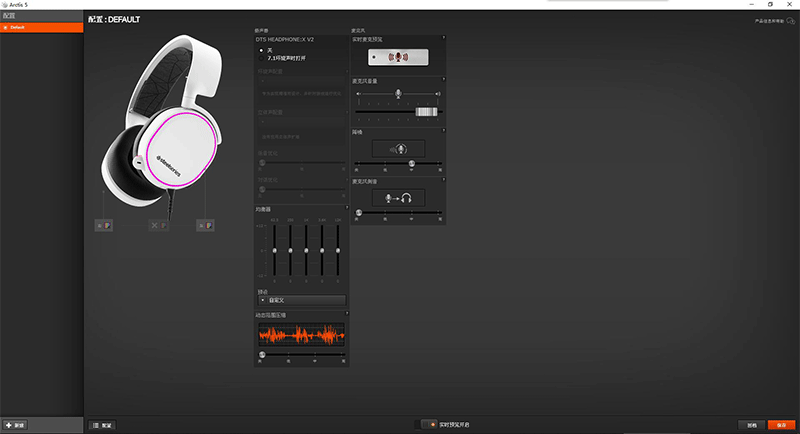Adjust the 降噪 noise reduction slider handle
This screenshot has width=800, height=434.
coord(411,163)
